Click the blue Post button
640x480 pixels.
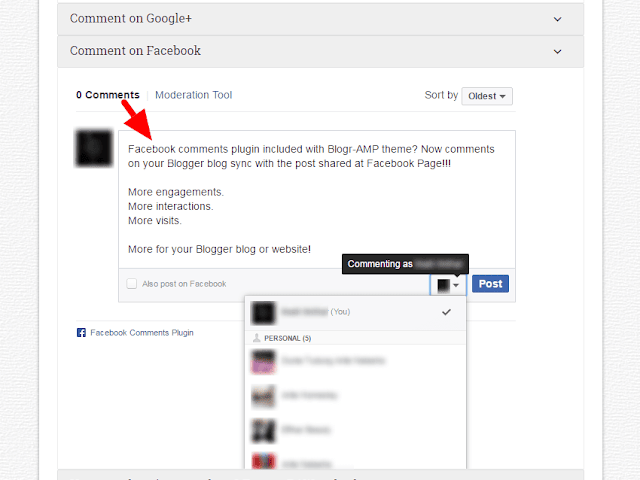pyautogui.click(x=490, y=284)
